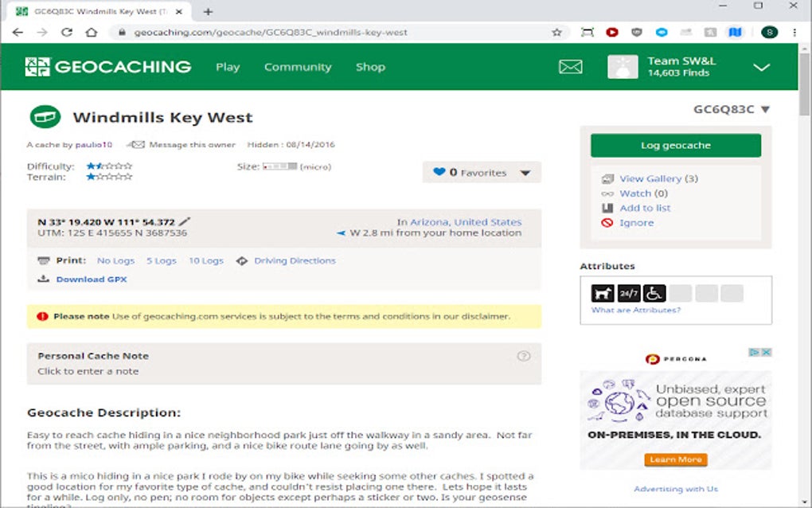Image resolution: width=812 pixels, height=508 pixels.
Task: Click the wheelchair accessible attribute icon
Action: [x=654, y=294]
